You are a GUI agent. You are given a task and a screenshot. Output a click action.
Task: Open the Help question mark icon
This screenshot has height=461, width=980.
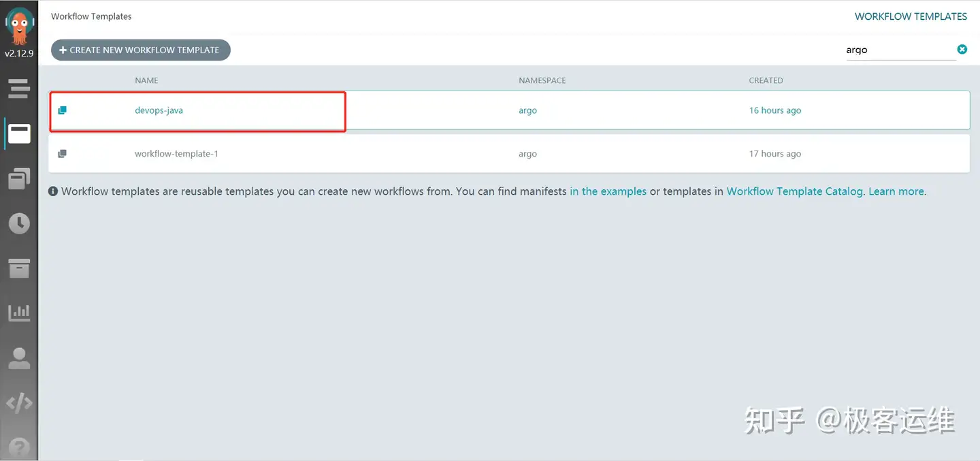19,448
